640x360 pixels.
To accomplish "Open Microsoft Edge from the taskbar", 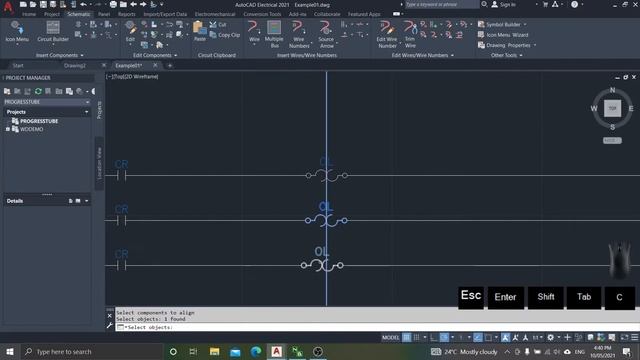I will (256, 351).
